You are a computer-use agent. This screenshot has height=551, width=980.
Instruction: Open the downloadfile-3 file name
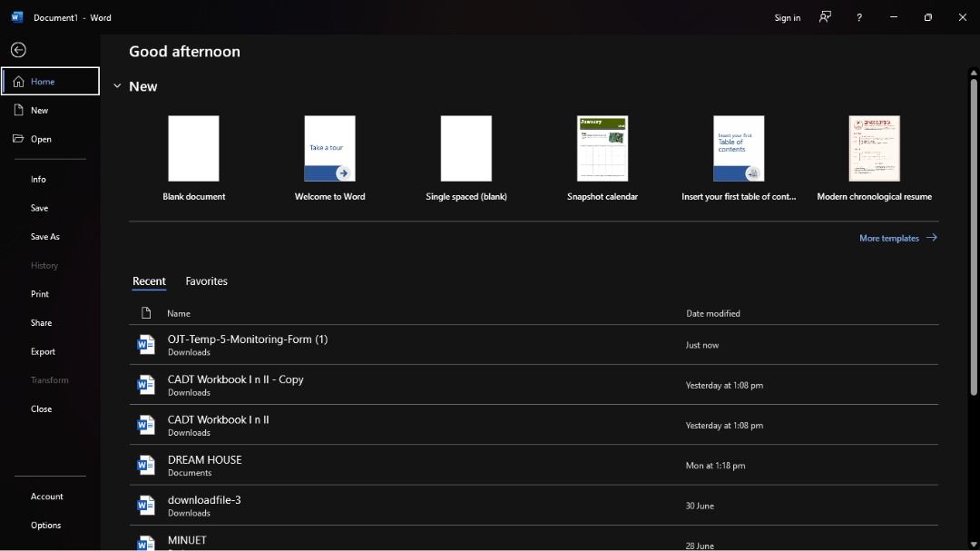(204, 500)
